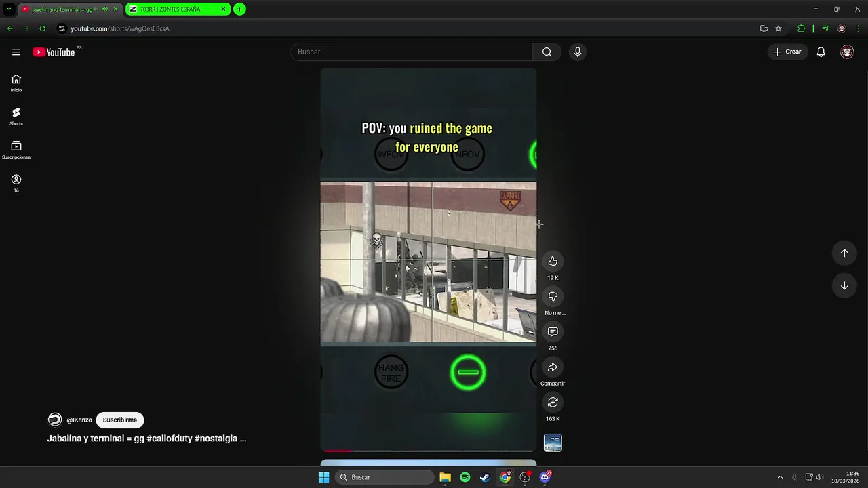Seek using the red video progress bar
868x488 pixels.
[x=428, y=450]
